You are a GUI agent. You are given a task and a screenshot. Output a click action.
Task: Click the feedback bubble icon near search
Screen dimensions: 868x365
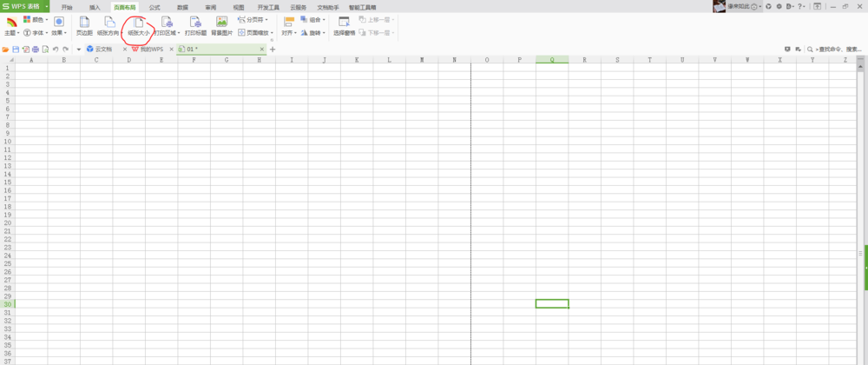click(788, 50)
